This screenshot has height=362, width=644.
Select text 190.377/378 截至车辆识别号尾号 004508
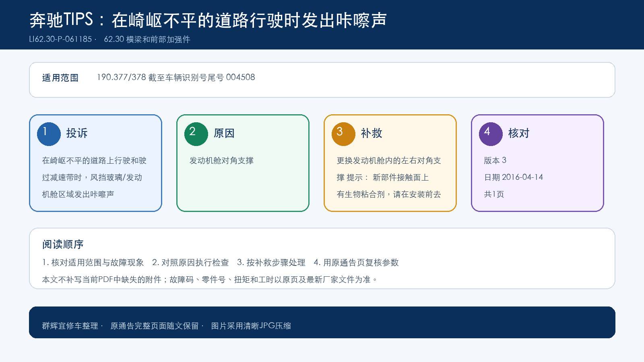pos(176,77)
